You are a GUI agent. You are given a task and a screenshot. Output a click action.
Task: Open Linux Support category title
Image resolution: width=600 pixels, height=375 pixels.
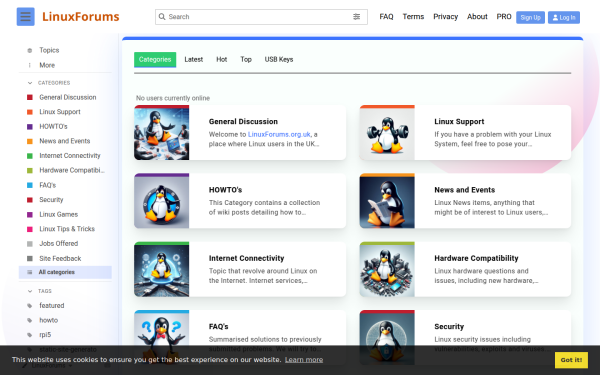click(459, 122)
